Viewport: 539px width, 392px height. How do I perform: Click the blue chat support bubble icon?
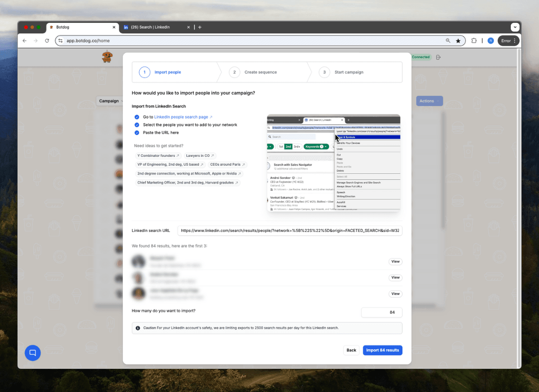coord(33,353)
